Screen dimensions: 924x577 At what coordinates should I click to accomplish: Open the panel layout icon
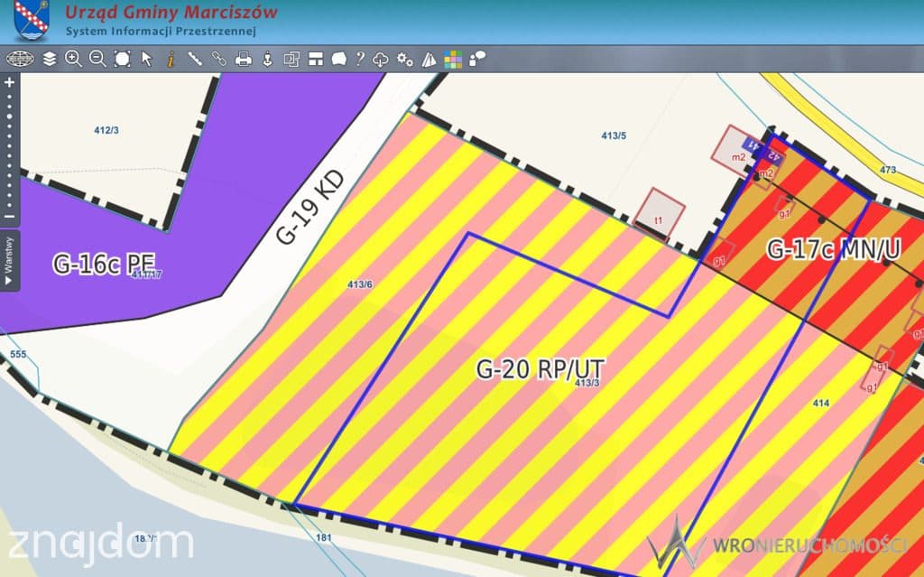click(316, 59)
